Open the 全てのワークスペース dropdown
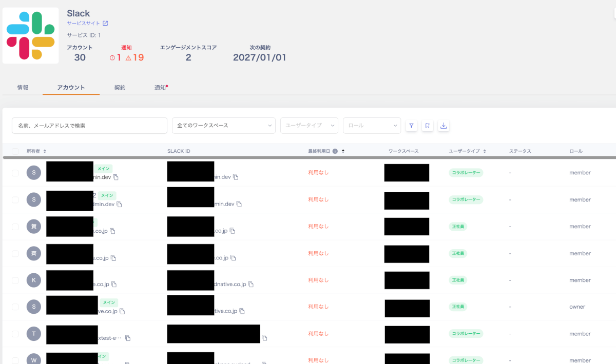This screenshot has height=364, width=616. [x=224, y=126]
